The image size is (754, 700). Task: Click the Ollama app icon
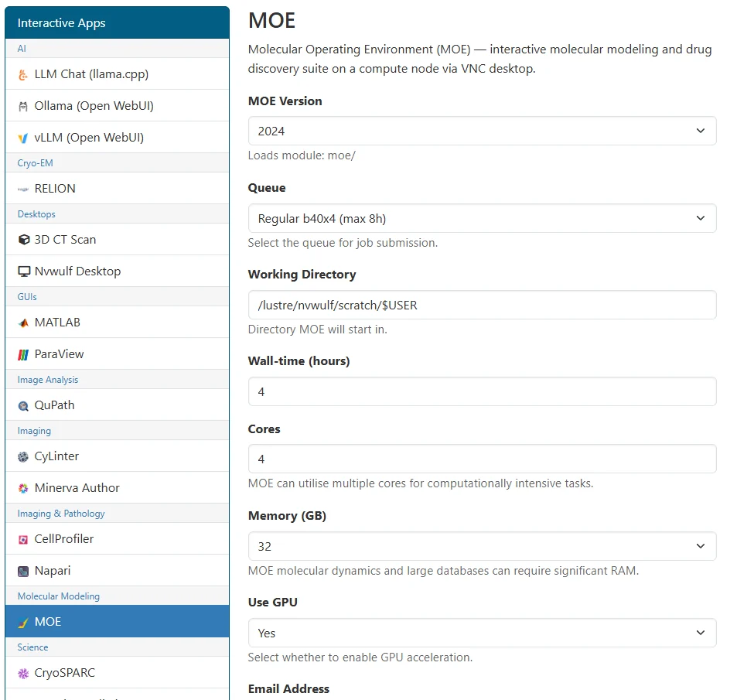[x=23, y=106]
